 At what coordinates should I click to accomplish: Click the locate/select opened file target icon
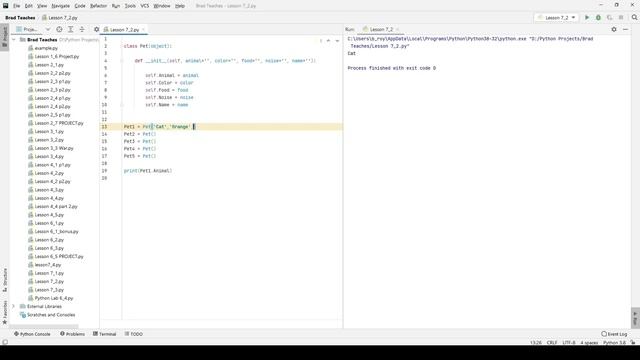[x=59, y=29]
